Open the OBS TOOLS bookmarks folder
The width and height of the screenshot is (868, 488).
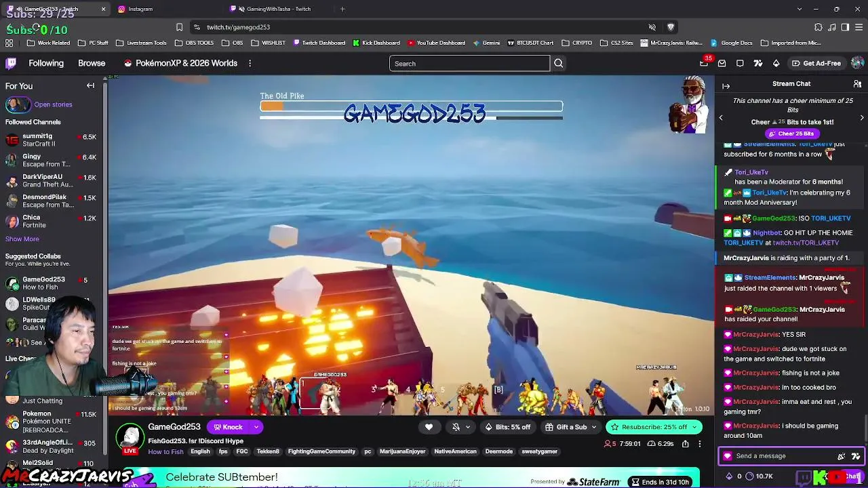click(194, 43)
